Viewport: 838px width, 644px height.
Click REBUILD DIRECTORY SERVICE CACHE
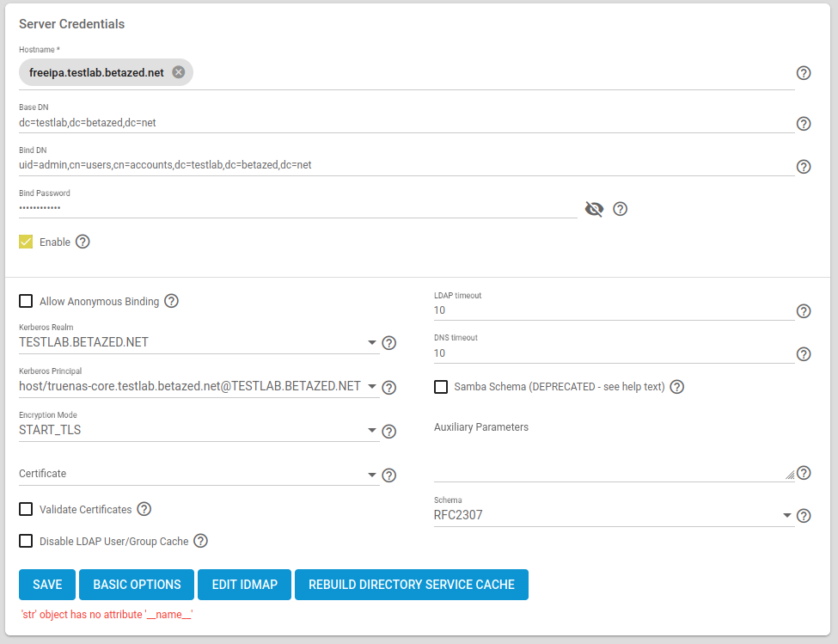tap(412, 585)
